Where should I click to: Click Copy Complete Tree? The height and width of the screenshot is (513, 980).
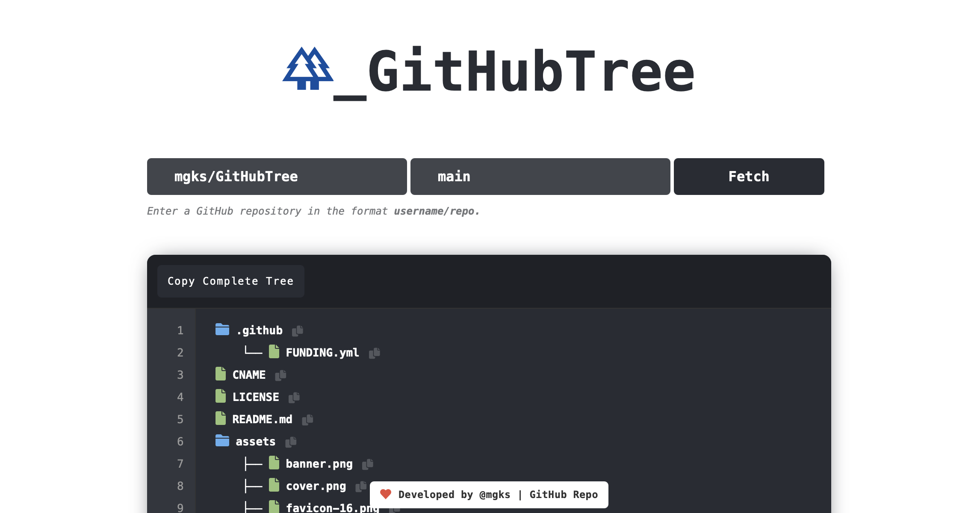230,281
